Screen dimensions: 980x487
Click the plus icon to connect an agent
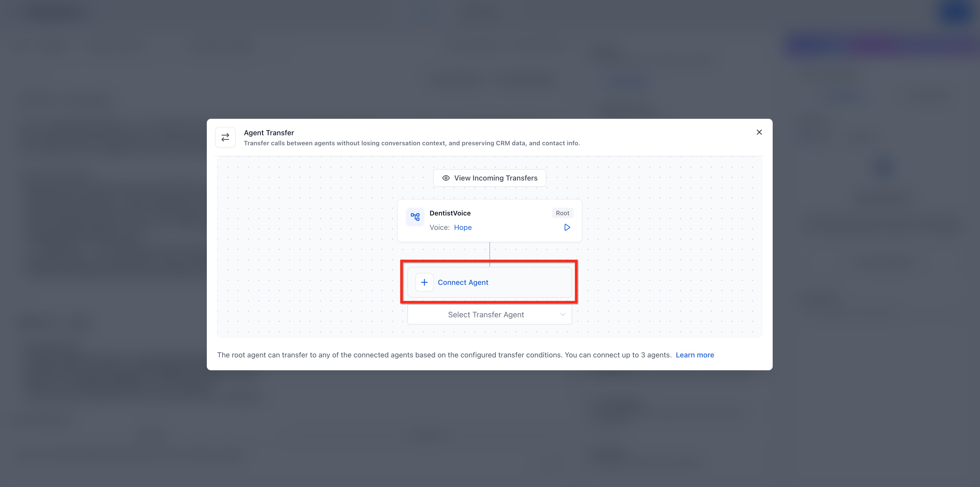tap(424, 283)
